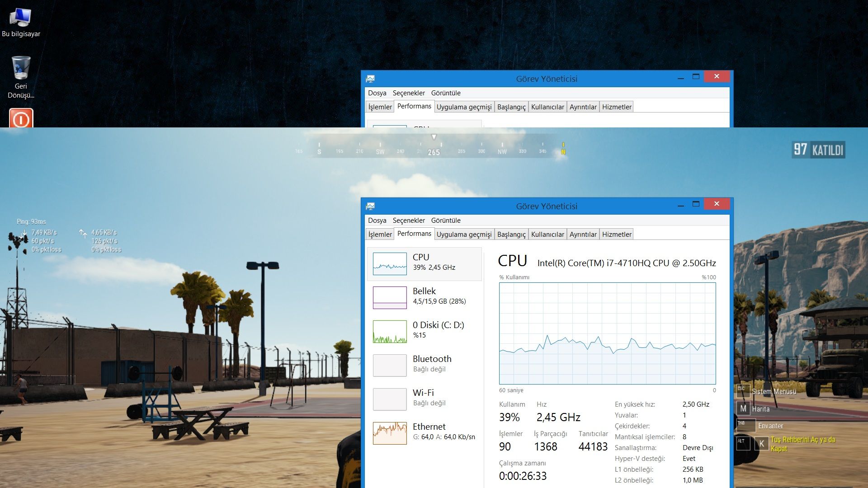This screenshot has width=868, height=488.
Task: Select the 0 Diski disk graph thumbnail
Action: point(389,331)
